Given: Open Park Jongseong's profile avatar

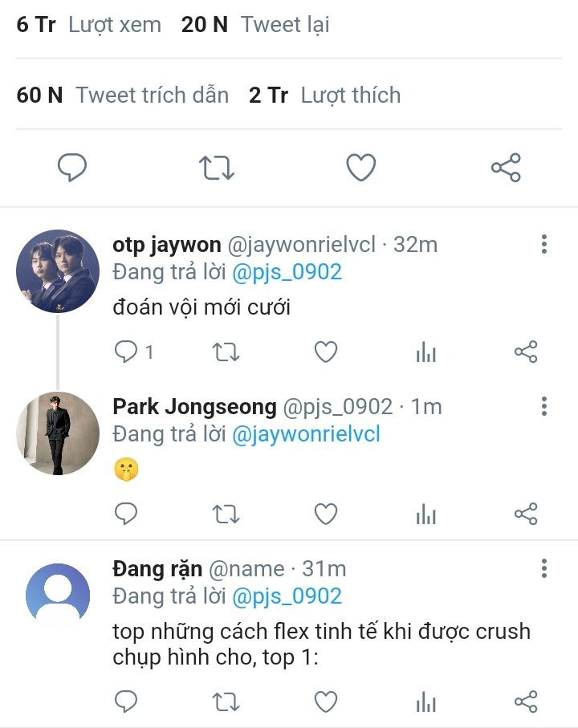Looking at the screenshot, I should tap(58, 433).
